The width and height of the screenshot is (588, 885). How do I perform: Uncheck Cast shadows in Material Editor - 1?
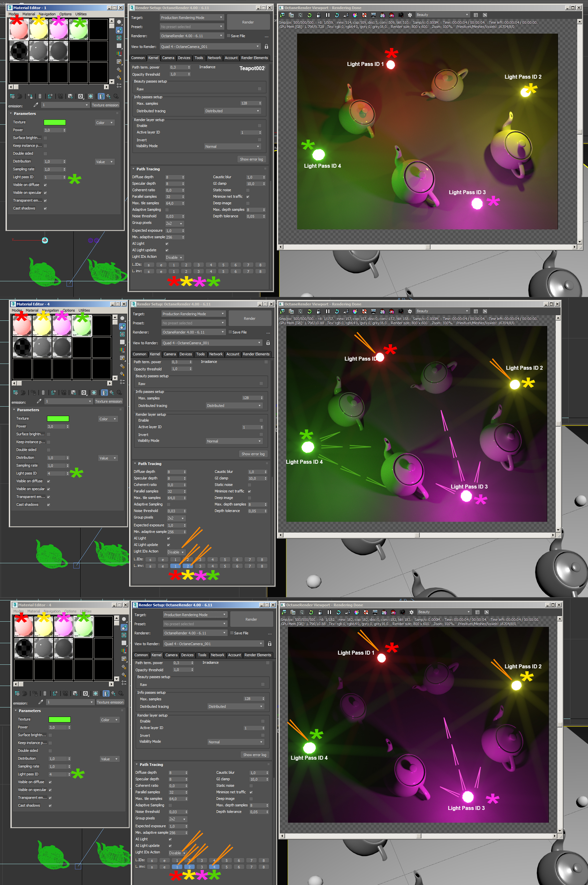[x=45, y=209]
